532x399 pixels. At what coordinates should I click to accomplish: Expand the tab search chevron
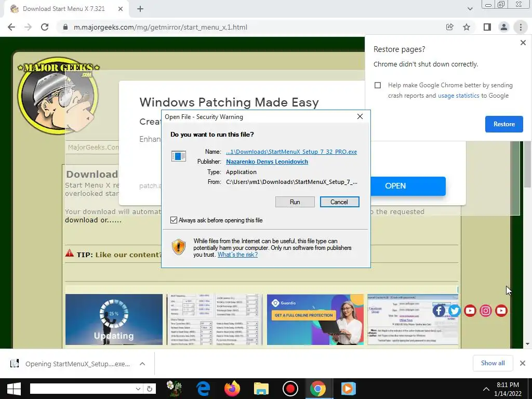tap(470, 9)
